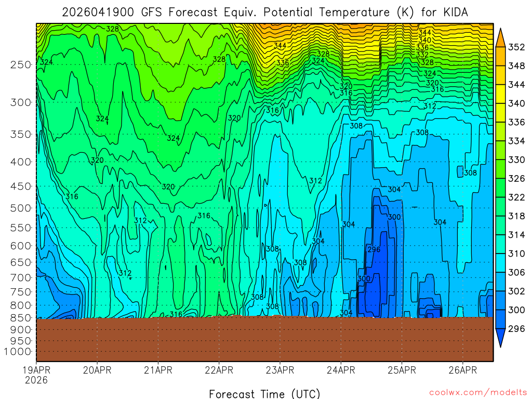Click the blue downward arrow cap of color bar
Screen dimensions: 532x399
click(500, 337)
